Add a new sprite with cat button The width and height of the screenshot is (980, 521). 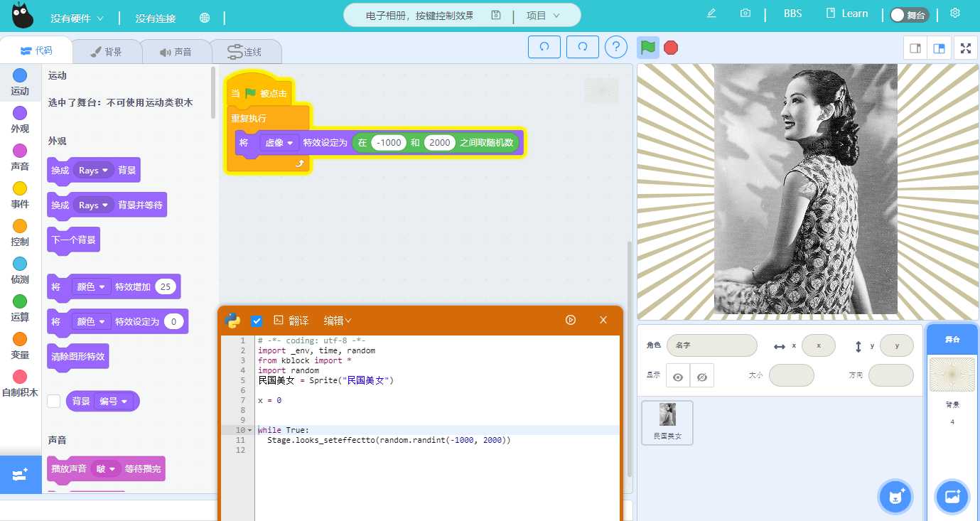pyautogui.click(x=895, y=497)
